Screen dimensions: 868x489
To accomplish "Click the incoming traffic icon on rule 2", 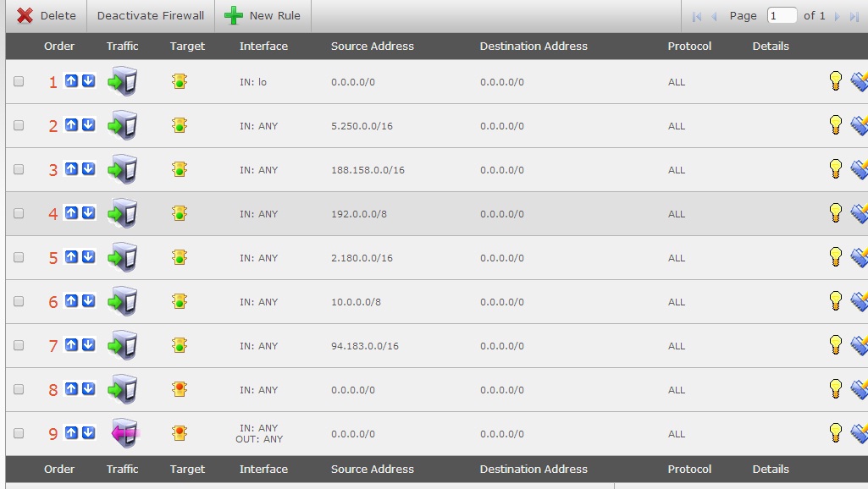I will click(123, 126).
